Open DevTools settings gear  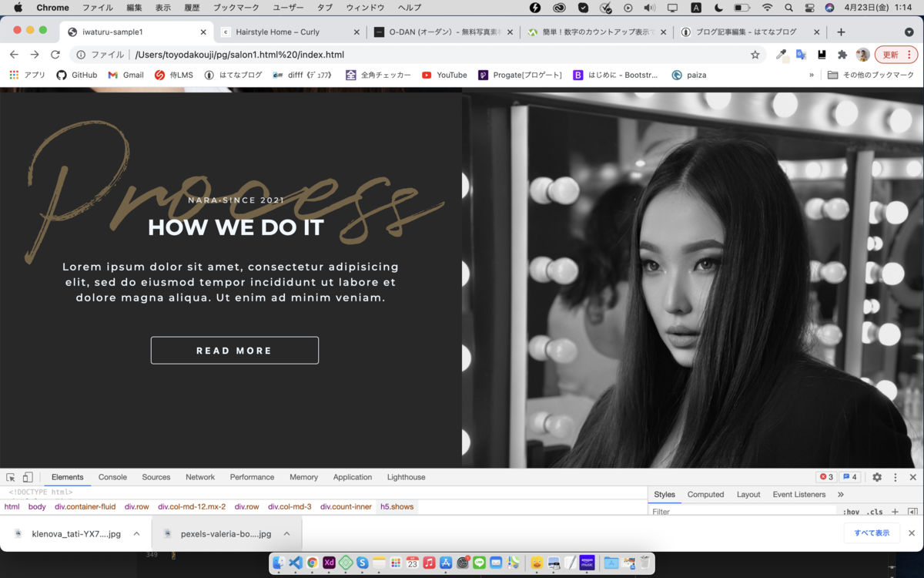(876, 477)
